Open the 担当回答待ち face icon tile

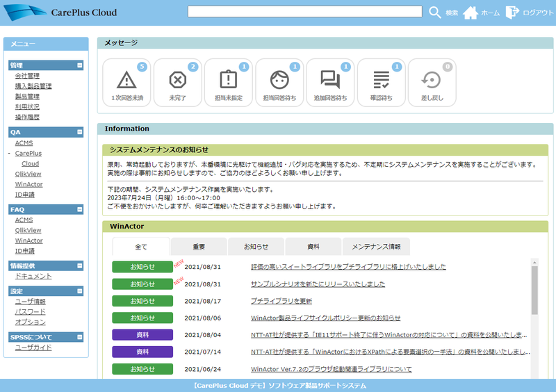[x=279, y=82]
